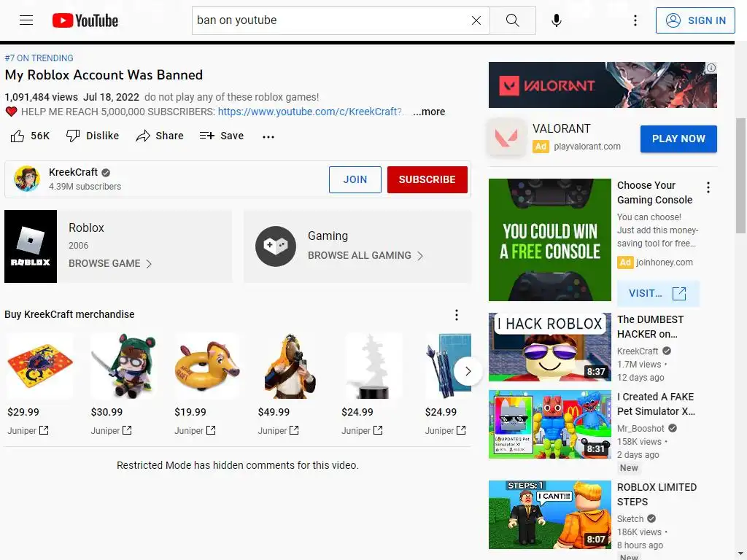Image resolution: width=747 pixels, height=560 pixels.
Task: Open the ad info icon on Valorant banner
Action: [711, 68]
